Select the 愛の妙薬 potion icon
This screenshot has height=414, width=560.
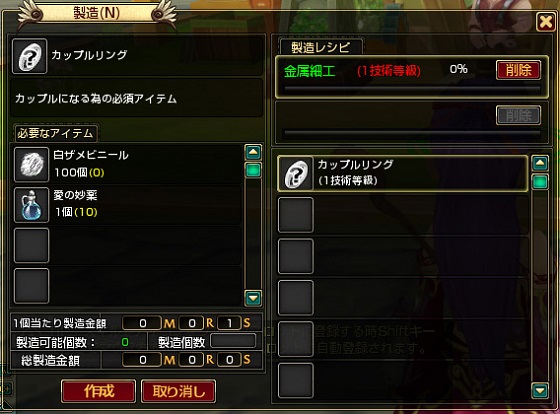[31, 205]
